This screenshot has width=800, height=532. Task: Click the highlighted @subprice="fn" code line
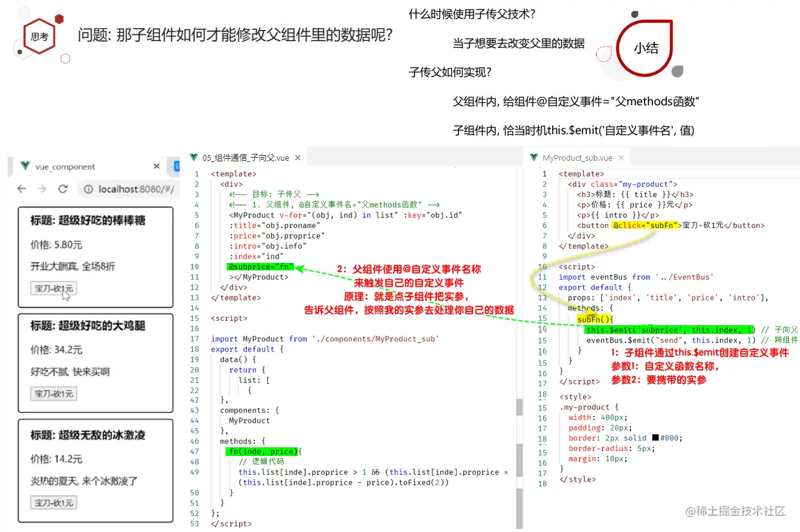(x=260, y=267)
